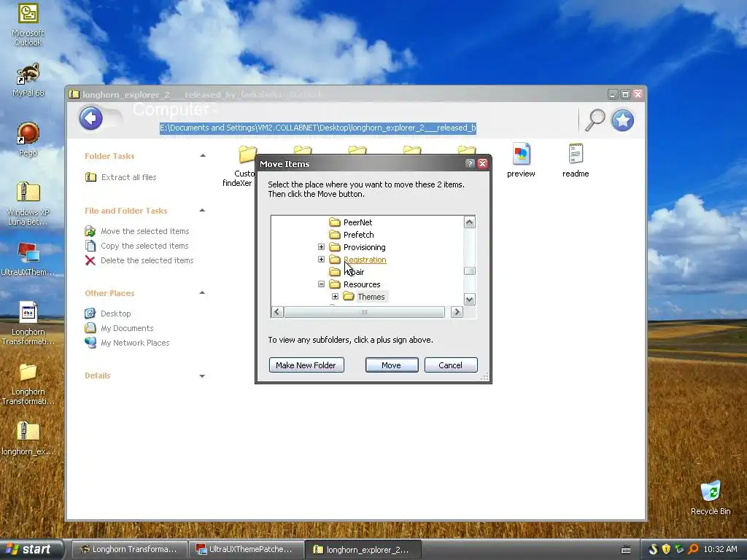Image resolution: width=747 pixels, height=560 pixels.
Task: Collapse the Other Places panel
Action: 203,293
